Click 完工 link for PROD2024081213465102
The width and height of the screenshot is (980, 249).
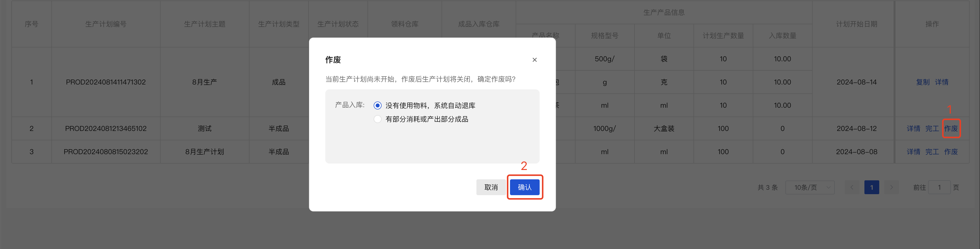pos(932,128)
